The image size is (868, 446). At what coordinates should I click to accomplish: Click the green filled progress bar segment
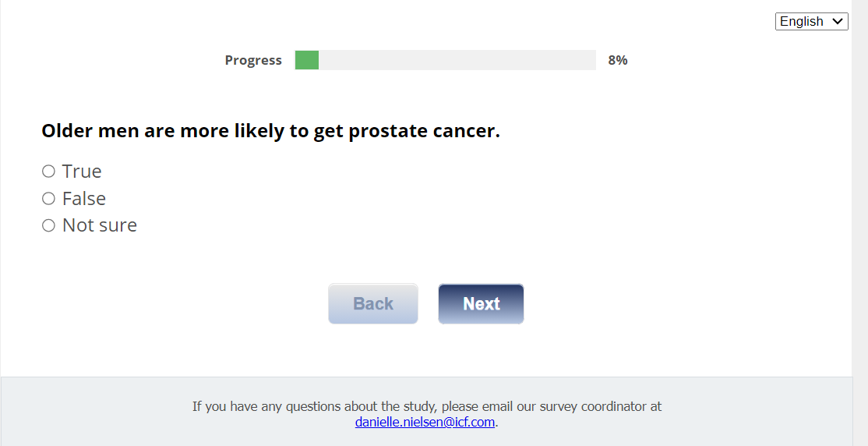307,60
